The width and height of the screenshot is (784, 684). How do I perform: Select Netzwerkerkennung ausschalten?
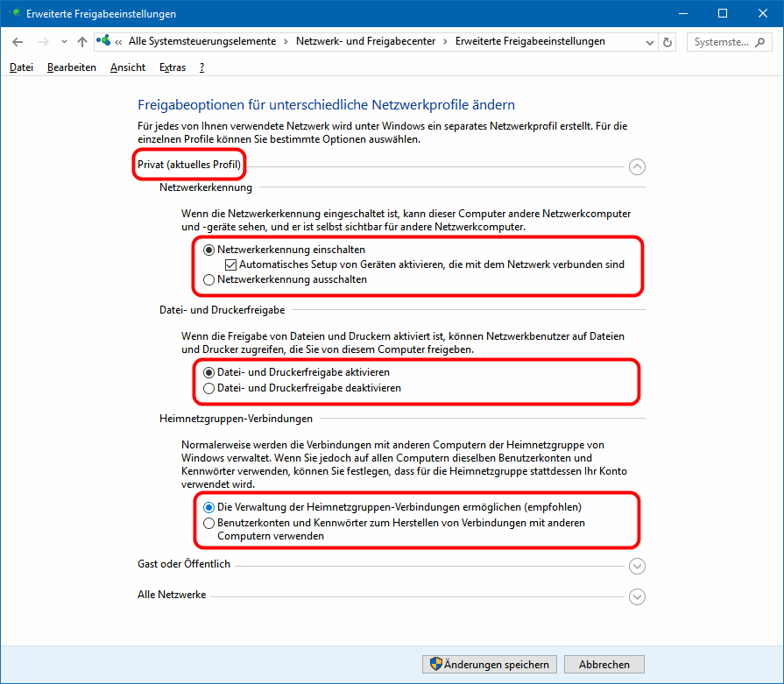tap(208, 280)
